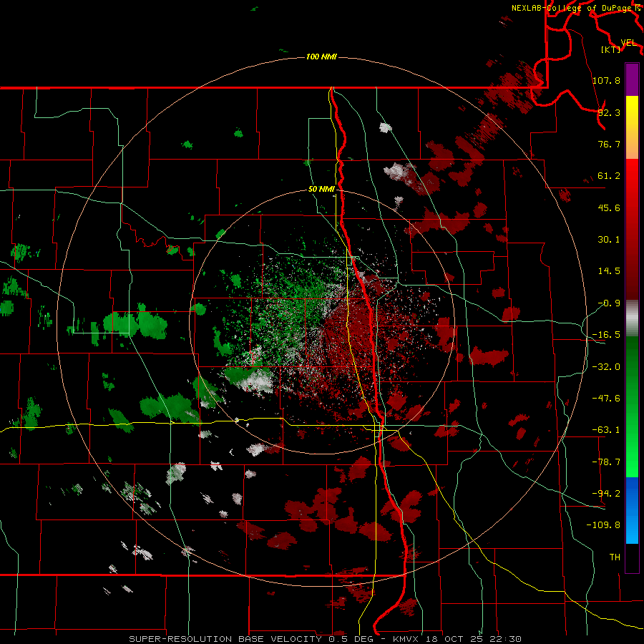
Task: Click the -0.9 velocity scale value
Action: 609,303
